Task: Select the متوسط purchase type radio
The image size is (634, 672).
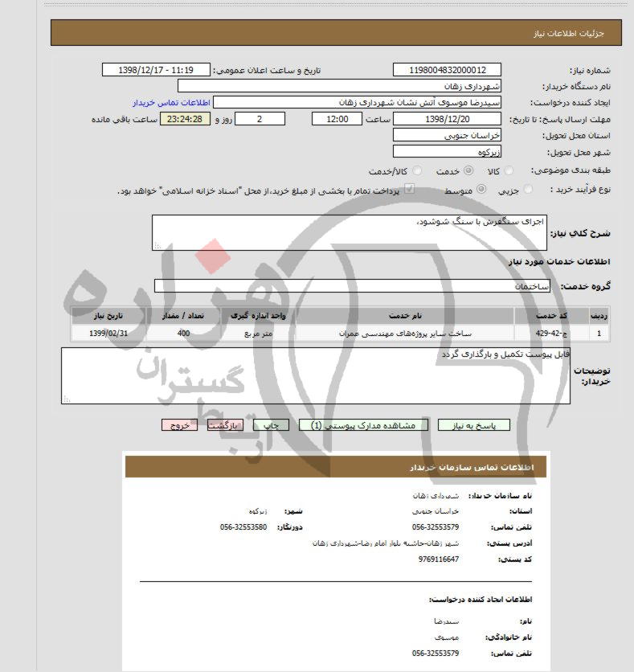Action: tap(481, 189)
